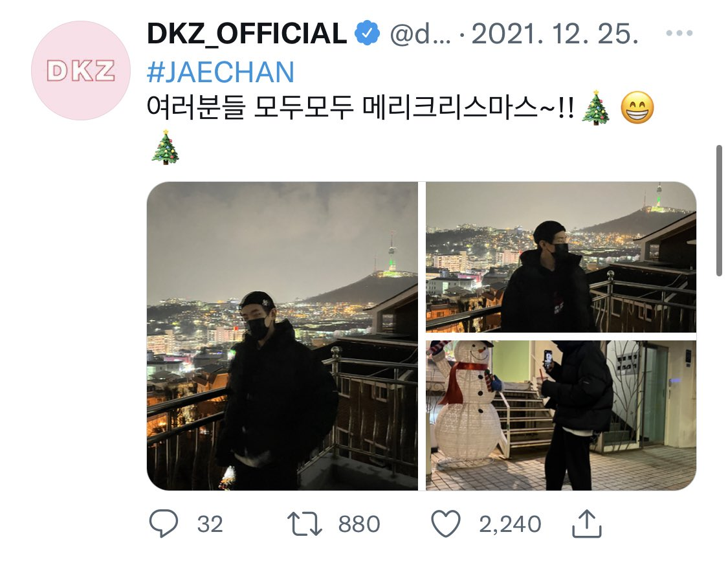Open the #JAECHAN hashtag link

click(221, 72)
